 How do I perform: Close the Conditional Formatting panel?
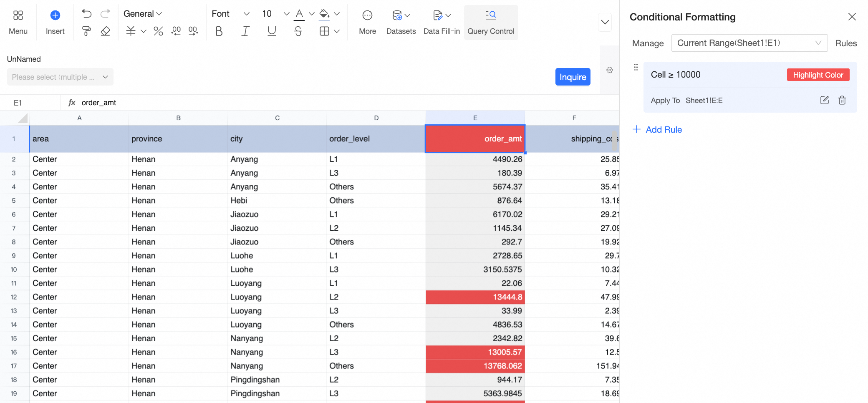click(x=852, y=17)
